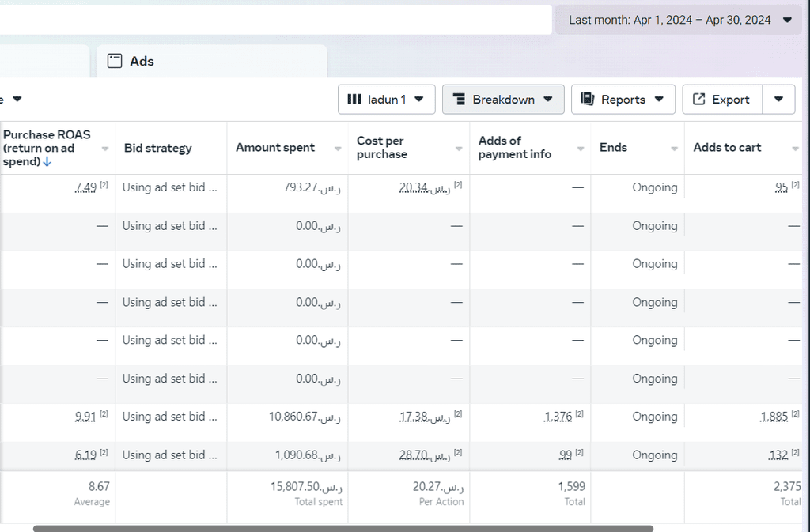Switch to the Ads tab

(x=142, y=61)
